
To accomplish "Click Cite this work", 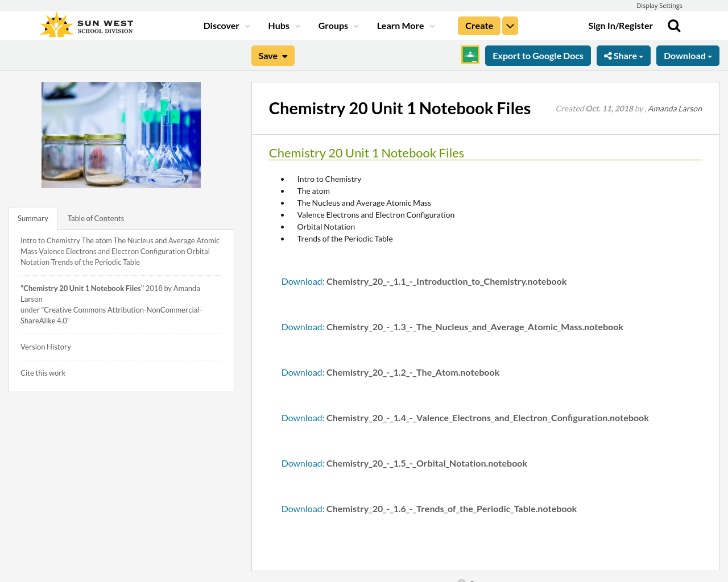I will click(x=43, y=373).
